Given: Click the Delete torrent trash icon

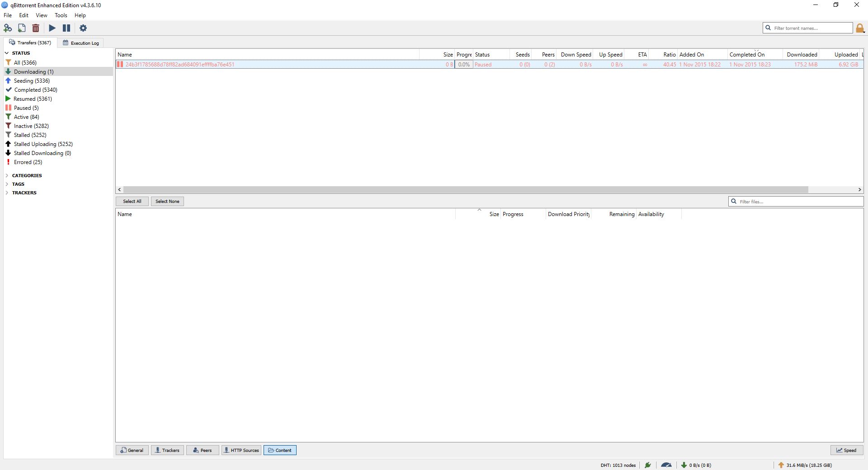Looking at the screenshot, I should click(x=36, y=28).
